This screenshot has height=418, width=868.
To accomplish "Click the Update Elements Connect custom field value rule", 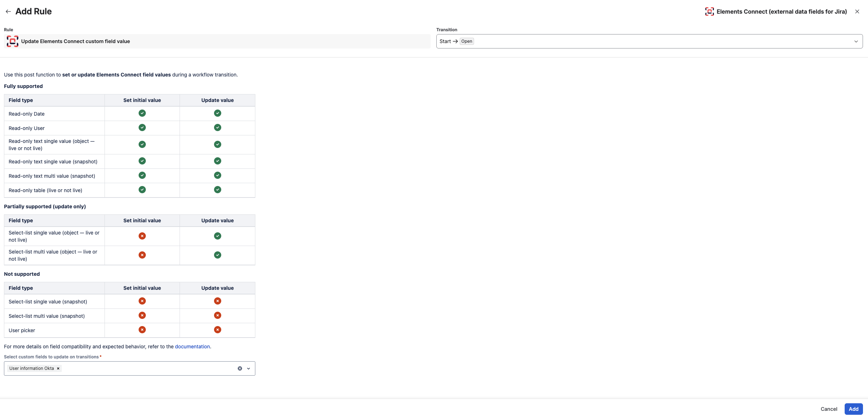I will click(x=217, y=41).
